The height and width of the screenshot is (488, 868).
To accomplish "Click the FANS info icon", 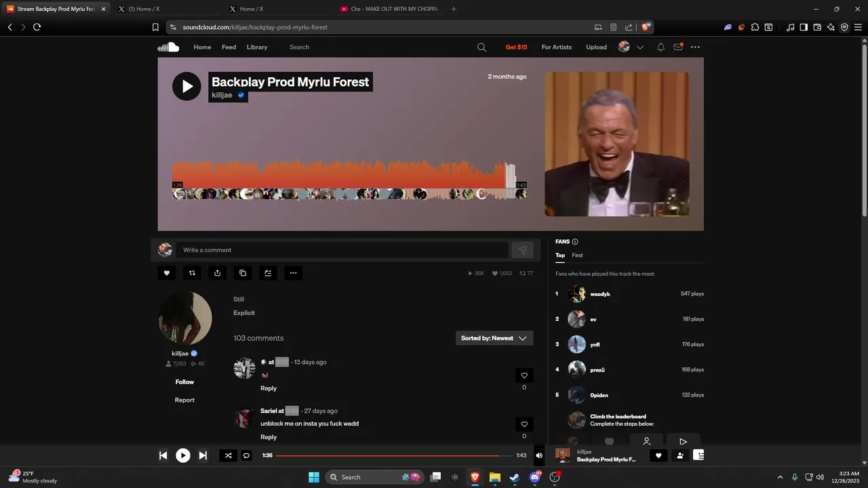I will click(x=575, y=242).
